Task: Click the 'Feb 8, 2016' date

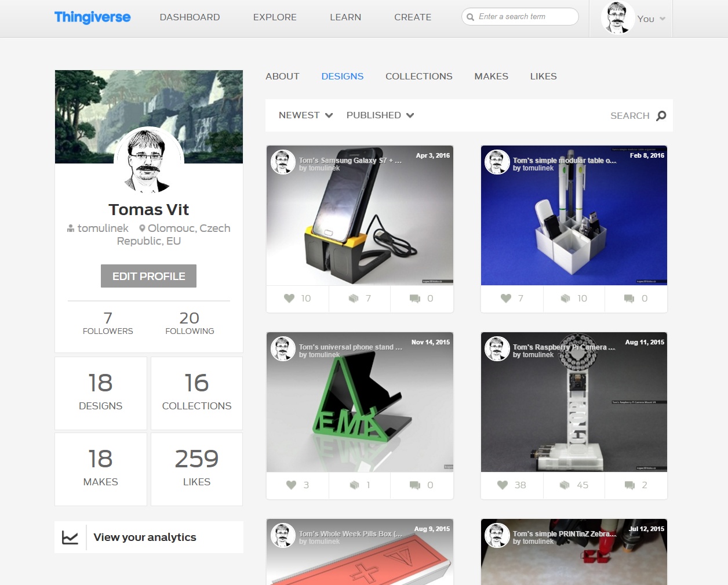Action: 647,155
